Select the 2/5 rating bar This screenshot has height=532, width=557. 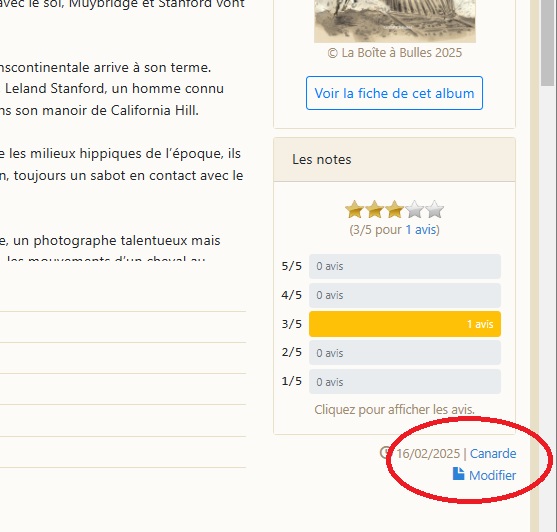405,353
